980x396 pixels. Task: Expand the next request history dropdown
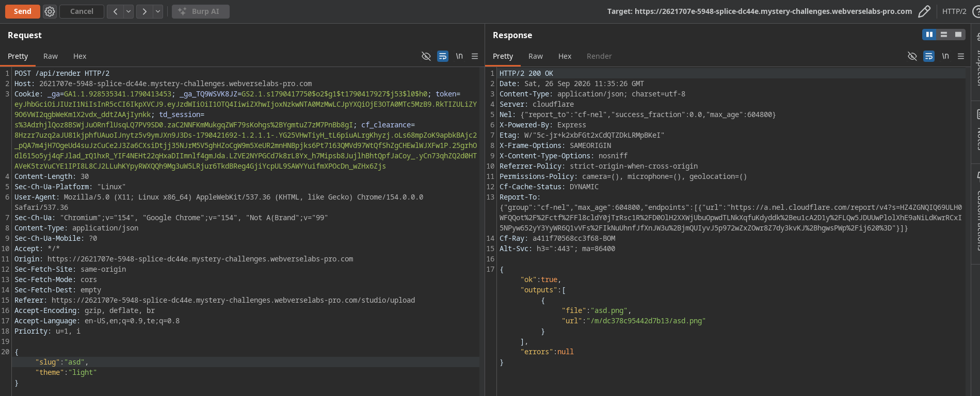click(x=158, y=11)
